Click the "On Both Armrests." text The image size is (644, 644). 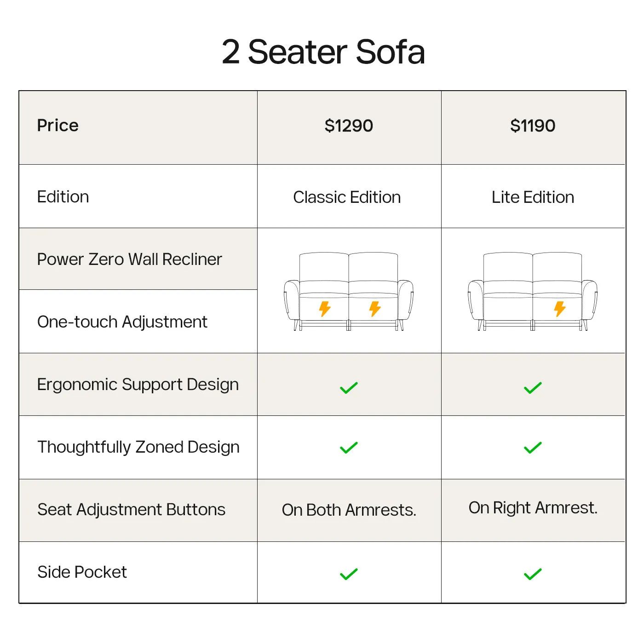[x=349, y=510]
